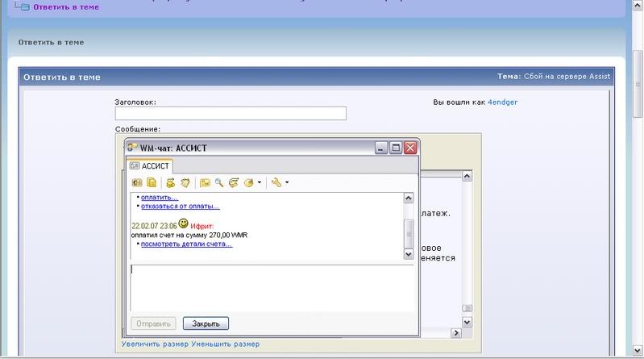Click the Сообщение: label
Viewport: 644px width, 359px height.
click(x=138, y=129)
